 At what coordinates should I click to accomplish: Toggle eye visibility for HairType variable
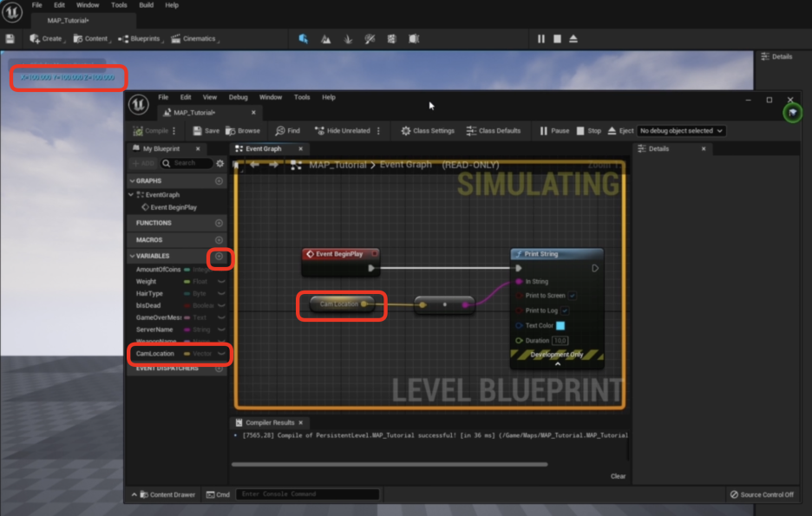(221, 293)
